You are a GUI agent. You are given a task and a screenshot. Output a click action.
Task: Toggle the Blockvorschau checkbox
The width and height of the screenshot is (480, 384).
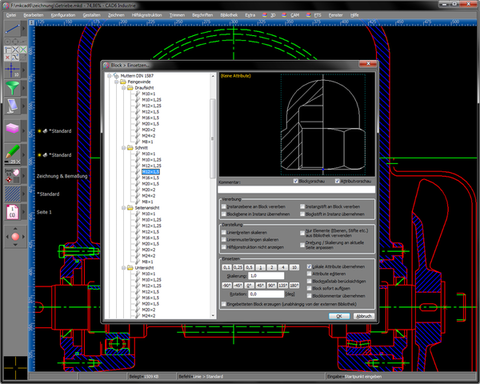(295, 181)
